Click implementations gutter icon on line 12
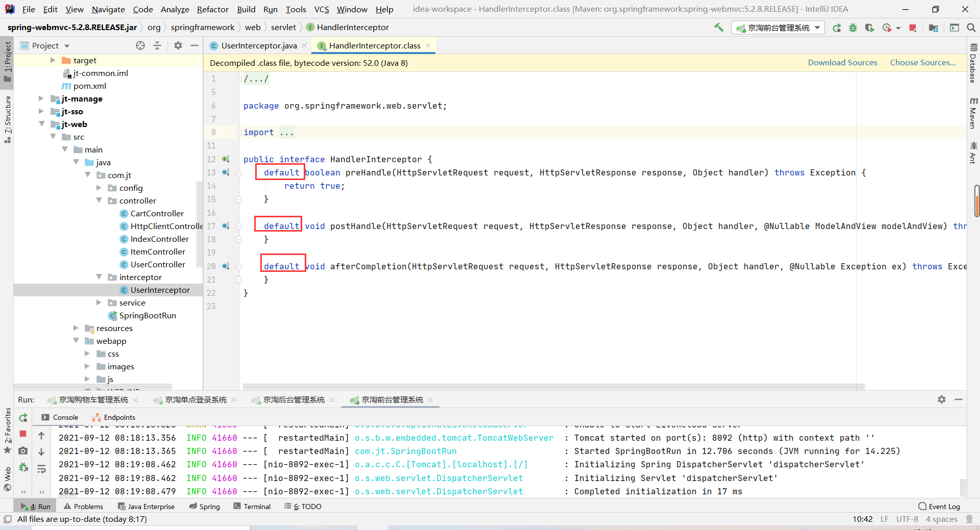This screenshot has height=530, width=980. click(x=226, y=159)
